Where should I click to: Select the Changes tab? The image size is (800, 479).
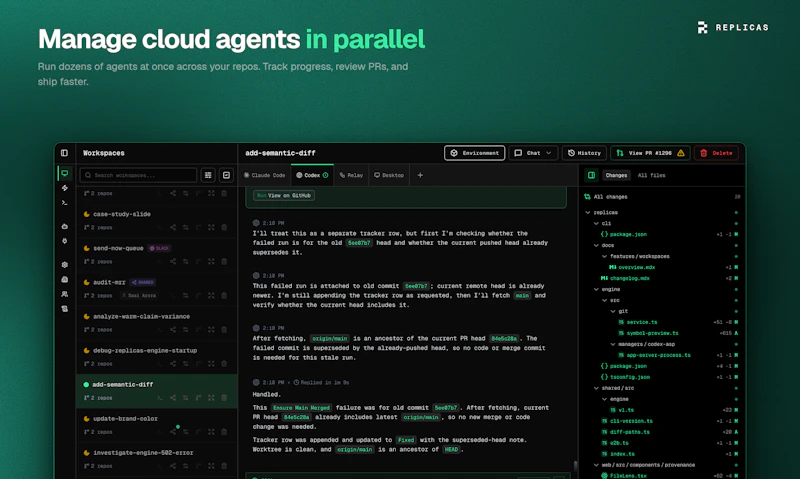(616, 175)
